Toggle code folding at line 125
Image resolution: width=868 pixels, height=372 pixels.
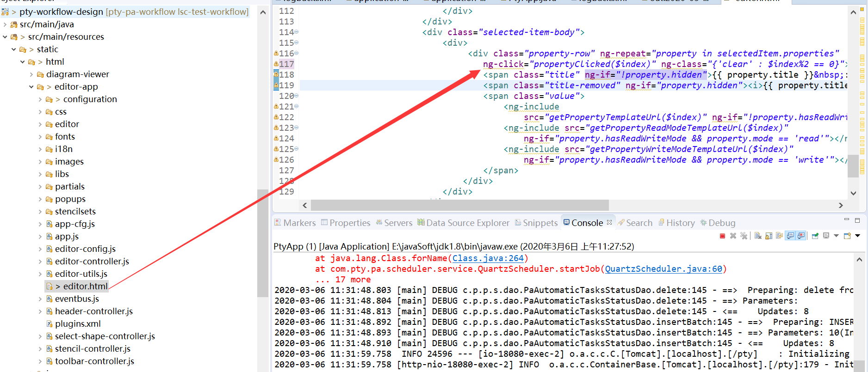click(x=297, y=149)
